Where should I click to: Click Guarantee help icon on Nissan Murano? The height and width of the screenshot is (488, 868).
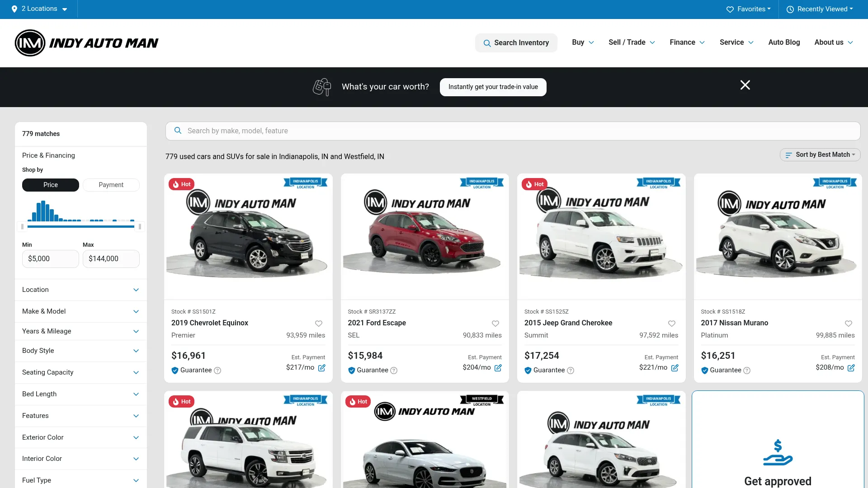(747, 371)
